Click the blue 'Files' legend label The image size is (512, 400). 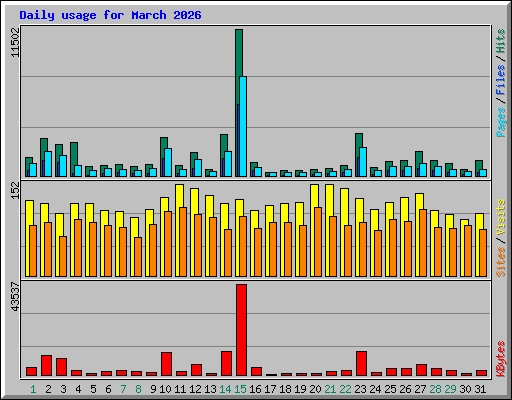[500, 80]
